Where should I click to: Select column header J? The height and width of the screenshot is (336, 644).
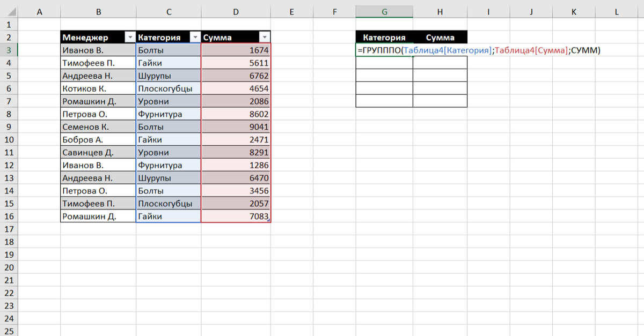coord(531,12)
